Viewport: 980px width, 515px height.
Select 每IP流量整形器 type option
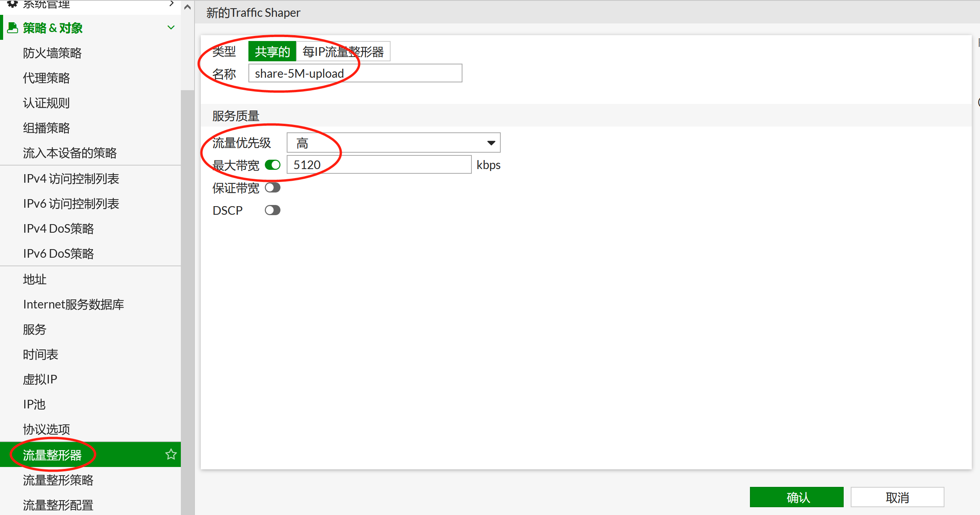pyautogui.click(x=343, y=52)
